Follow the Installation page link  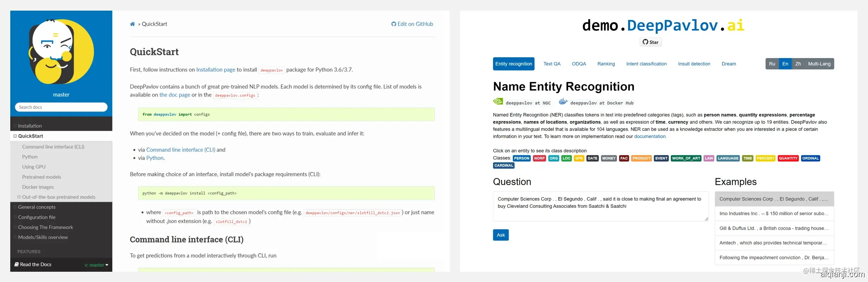[x=215, y=70]
